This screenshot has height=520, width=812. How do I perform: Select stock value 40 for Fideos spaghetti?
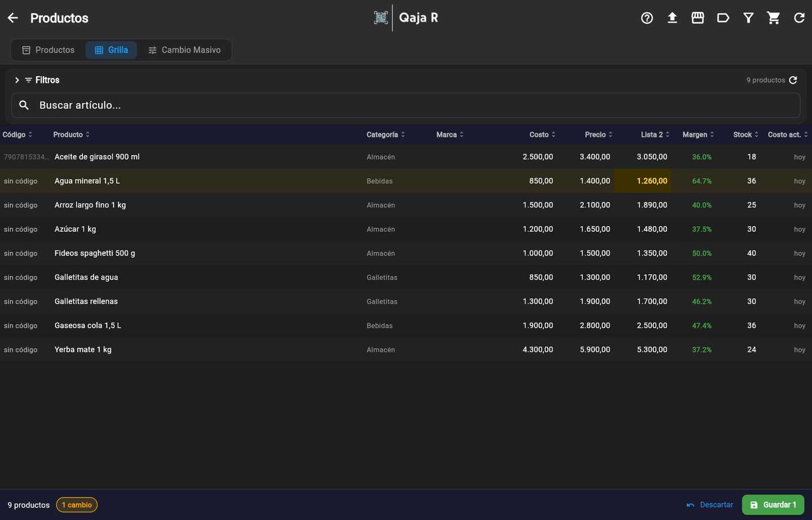(752, 253)
